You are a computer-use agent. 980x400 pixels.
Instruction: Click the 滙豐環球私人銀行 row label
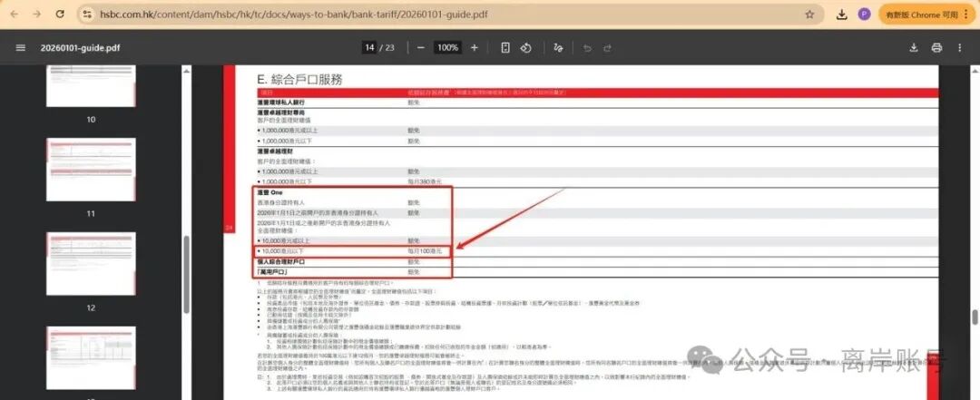pyautogui.click(x=281, y=102)
